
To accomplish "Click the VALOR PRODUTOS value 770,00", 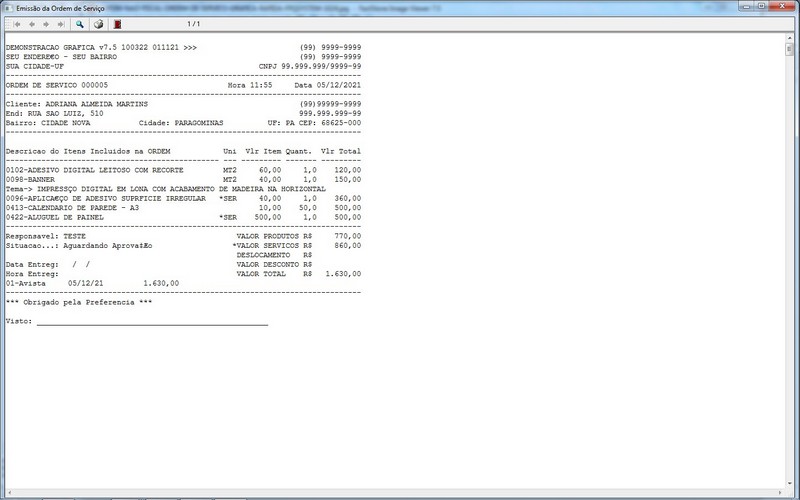I will click(x=347, y=236).
